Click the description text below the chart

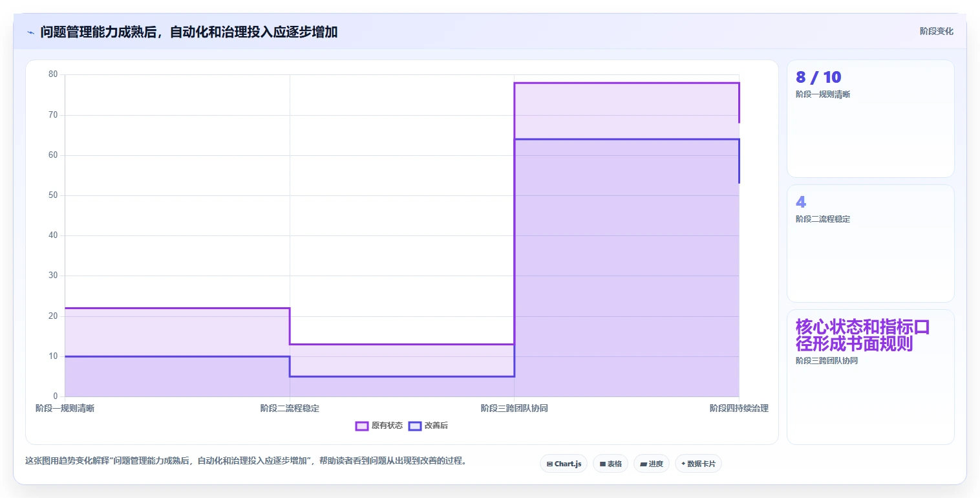pos(246,461)
